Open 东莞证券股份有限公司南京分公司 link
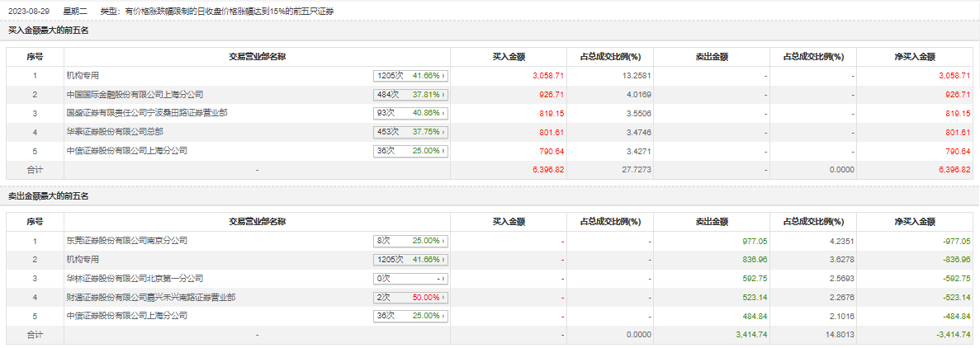The image size is (980, 348). click(126, 241)
